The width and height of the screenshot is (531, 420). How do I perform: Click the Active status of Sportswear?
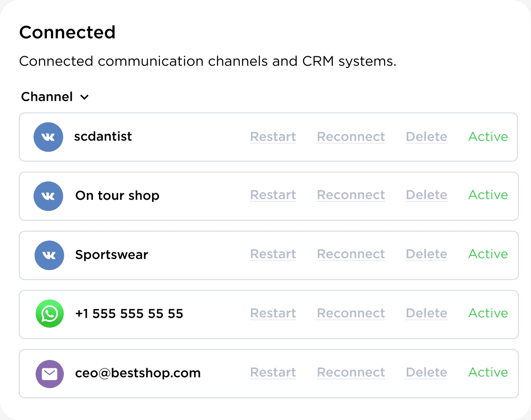pyautogui.click(x=488, y=254)
